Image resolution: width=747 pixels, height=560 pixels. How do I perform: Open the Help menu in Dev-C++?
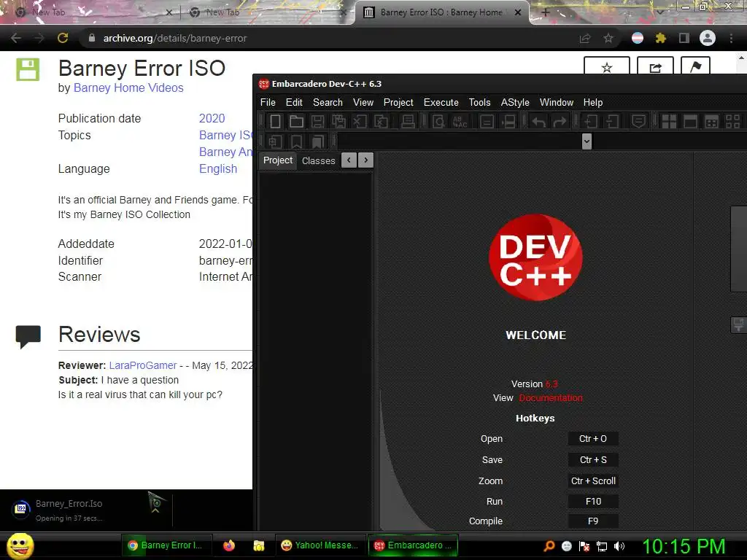coord(593,102)
